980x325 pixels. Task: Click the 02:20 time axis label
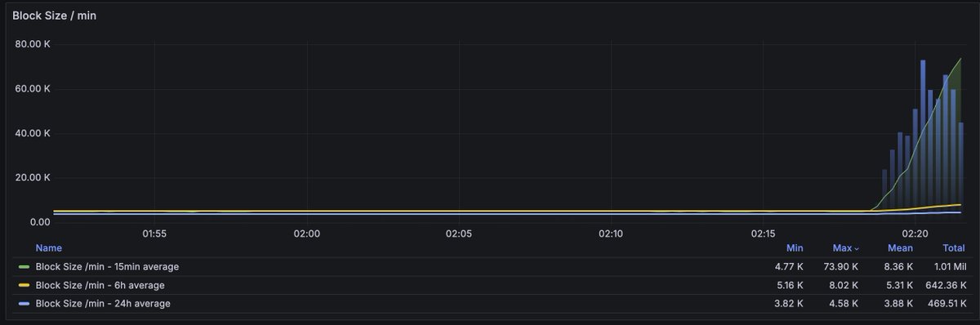pyautogui.click(x=915, y=234)
